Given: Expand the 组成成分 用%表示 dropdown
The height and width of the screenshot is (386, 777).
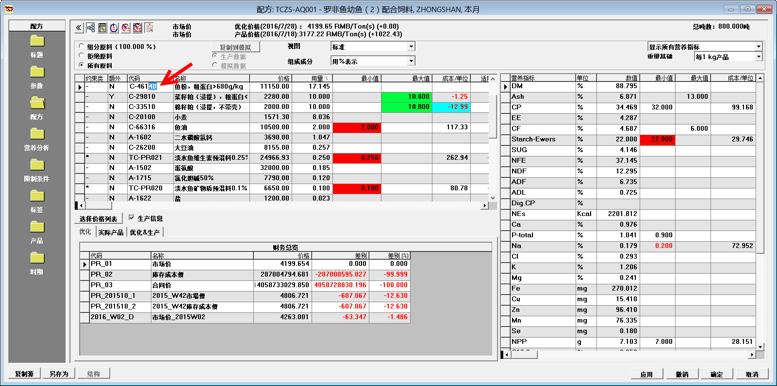Looking at the screenshot, I should [x=373, y=61].
